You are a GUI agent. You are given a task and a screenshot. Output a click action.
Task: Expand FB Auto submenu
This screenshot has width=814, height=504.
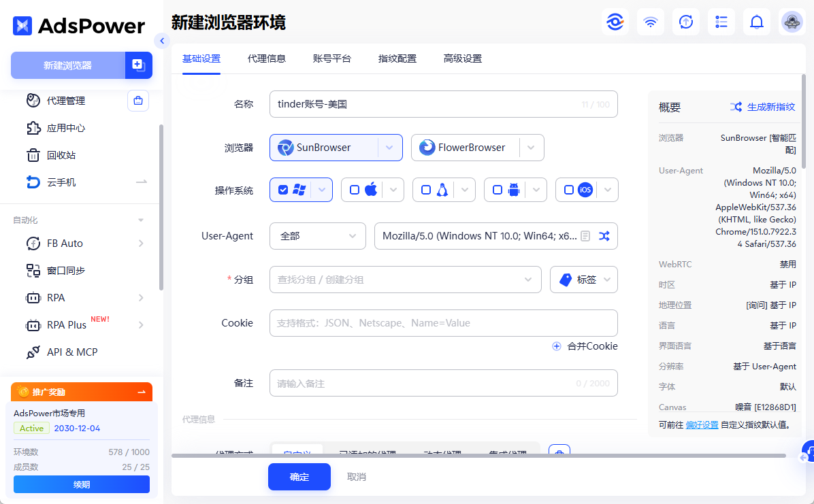[141, 243]
